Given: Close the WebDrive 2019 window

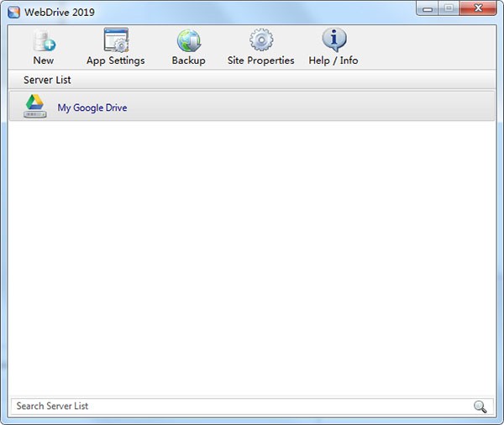Looking at the screenshot, I should tap(478, 8).
